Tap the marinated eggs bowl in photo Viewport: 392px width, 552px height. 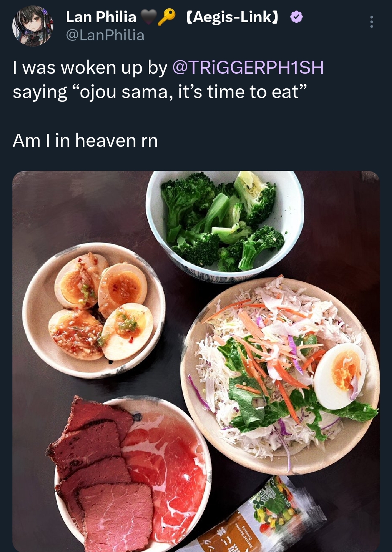point(94,309)
